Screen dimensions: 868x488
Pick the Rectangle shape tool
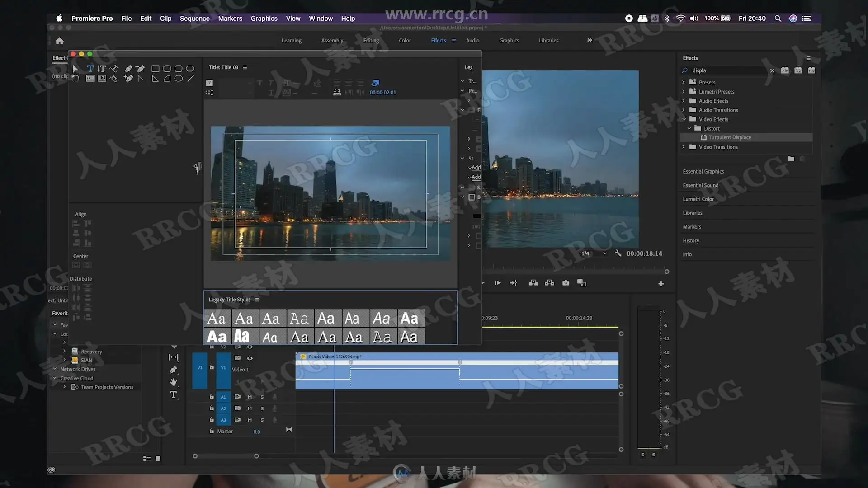coord(155,69)
